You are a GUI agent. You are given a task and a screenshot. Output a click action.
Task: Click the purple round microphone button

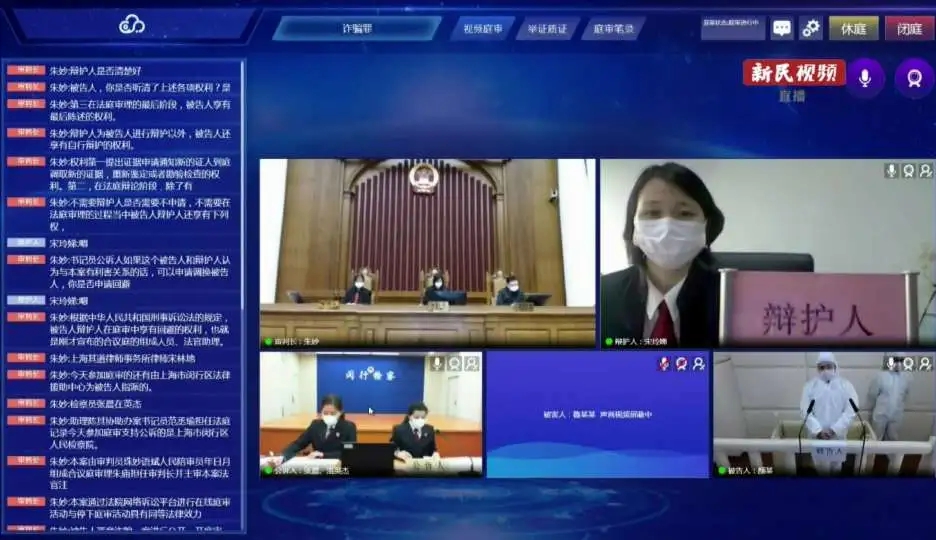(x=865, y=78)
